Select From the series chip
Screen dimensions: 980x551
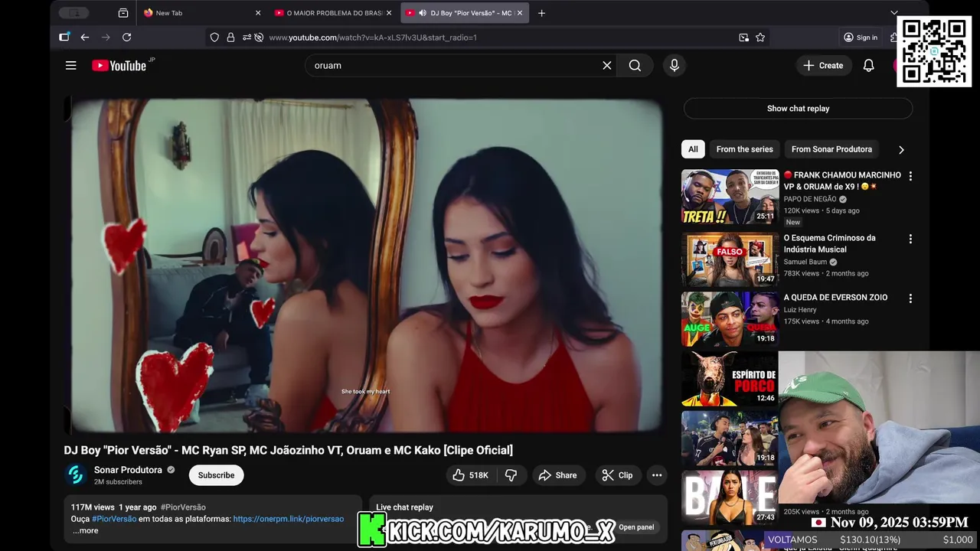[744, 149]
